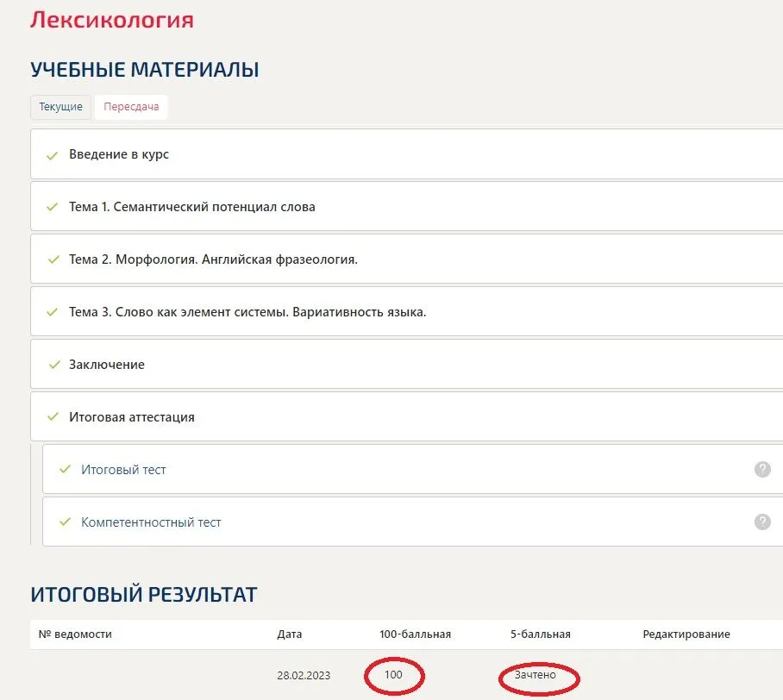The image size is (783, 700).
Task: Open the Компетентностный тест link
Action: tap(151, 522)
